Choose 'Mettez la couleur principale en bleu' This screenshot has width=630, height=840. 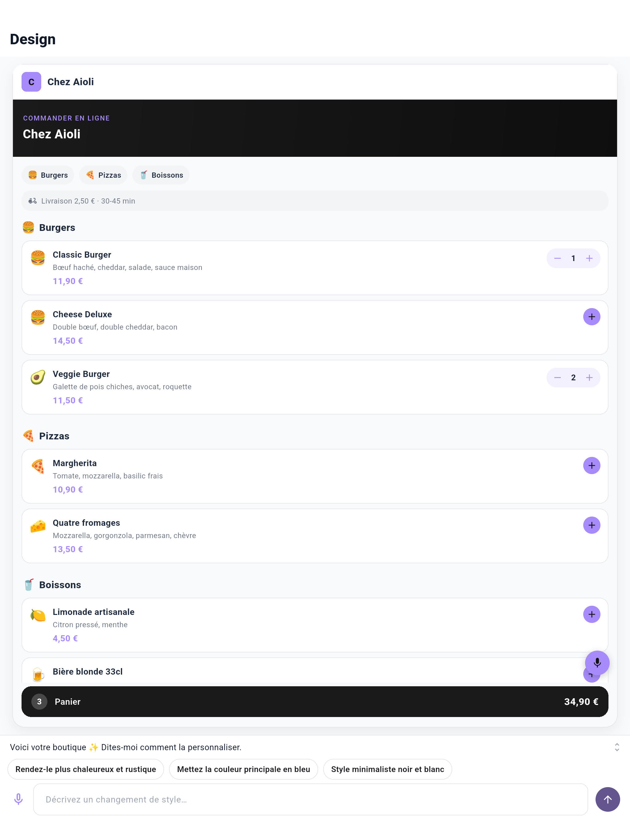244,769
